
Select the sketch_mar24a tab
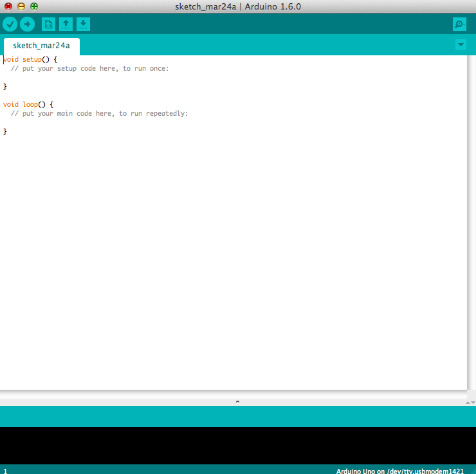click(42, 46)
